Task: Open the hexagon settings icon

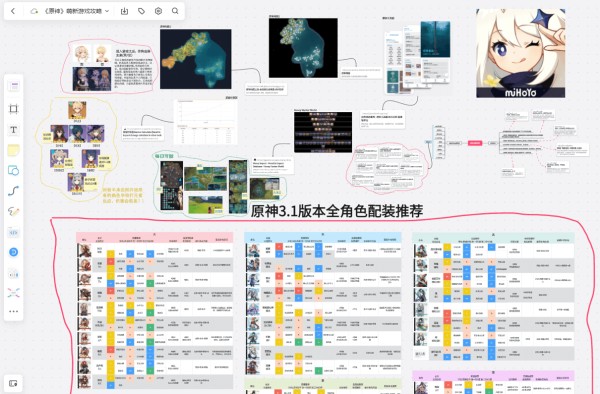Action: tap(158, 11)
